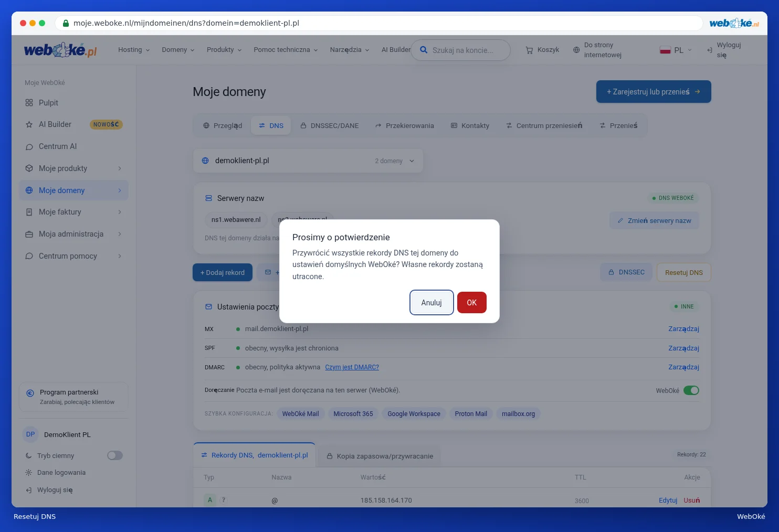This screenshot has width=779, height=532.
Task: Click the Moje faktury invoice icon
Action: (29, 212)
